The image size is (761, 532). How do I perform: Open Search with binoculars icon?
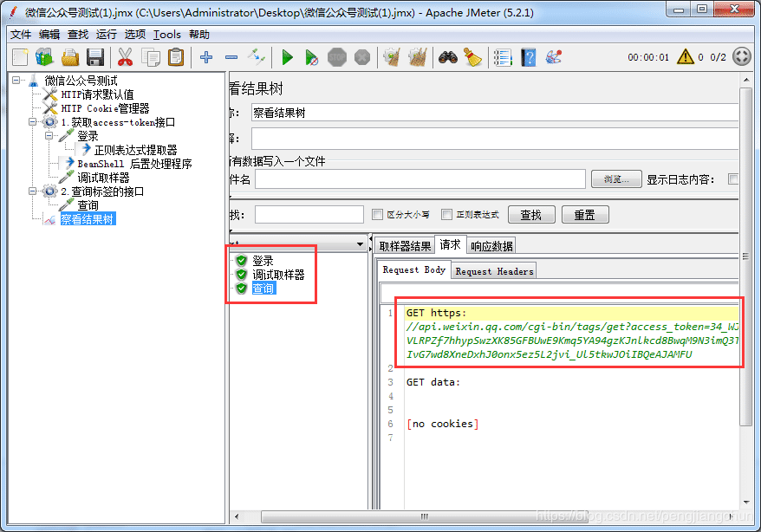point(447,57)
